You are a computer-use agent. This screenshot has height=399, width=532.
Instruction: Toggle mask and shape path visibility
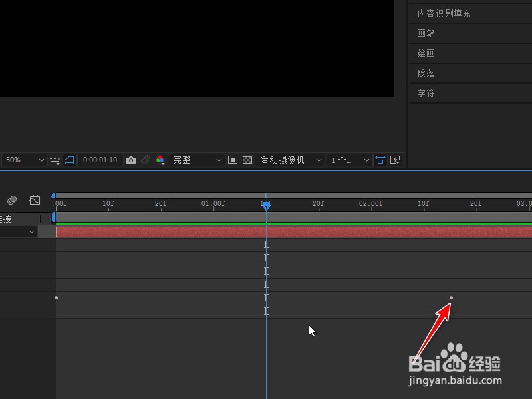(x=70, y=160)
